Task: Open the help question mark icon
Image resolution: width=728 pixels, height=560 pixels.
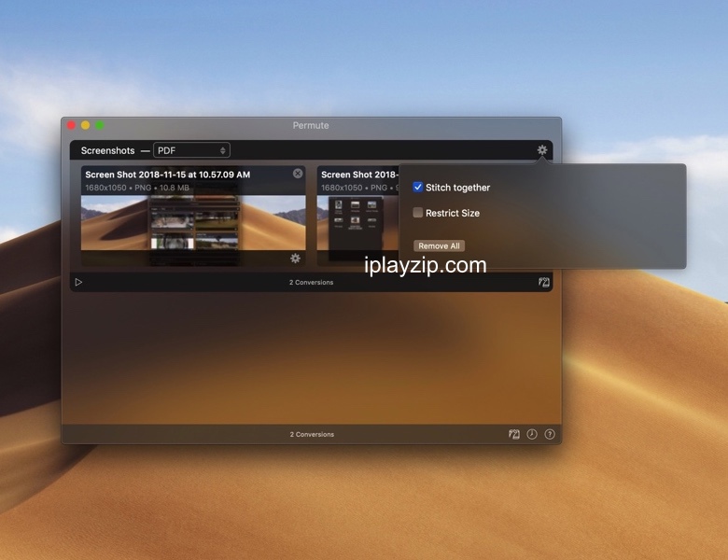Action: coord(550,434)
